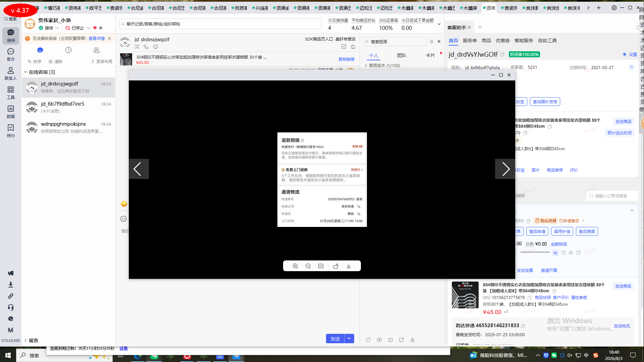The width and height of the screenshot is (644, 362).
Task: Click the download icon in left sidebar
Action: coord(11,285)
